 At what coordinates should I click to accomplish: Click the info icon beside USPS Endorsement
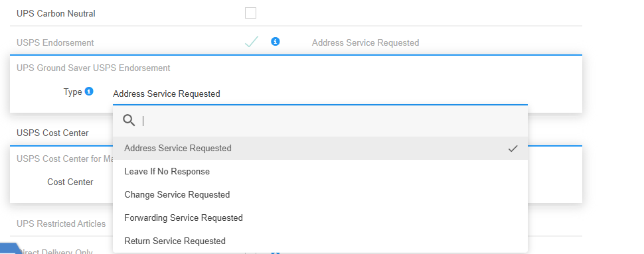pos(275,41)
